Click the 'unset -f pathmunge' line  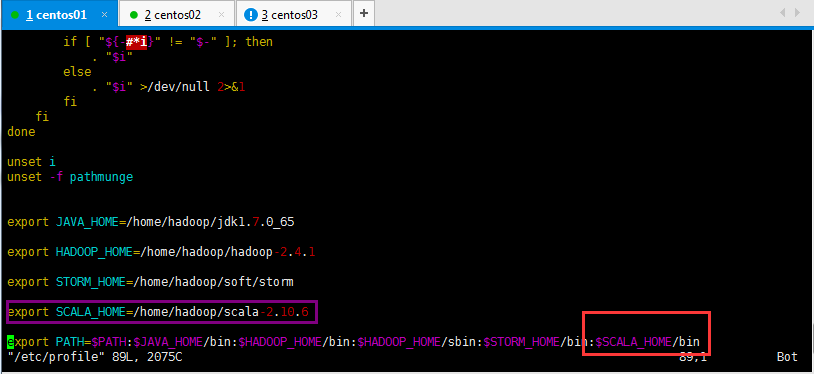coord(70,177)
